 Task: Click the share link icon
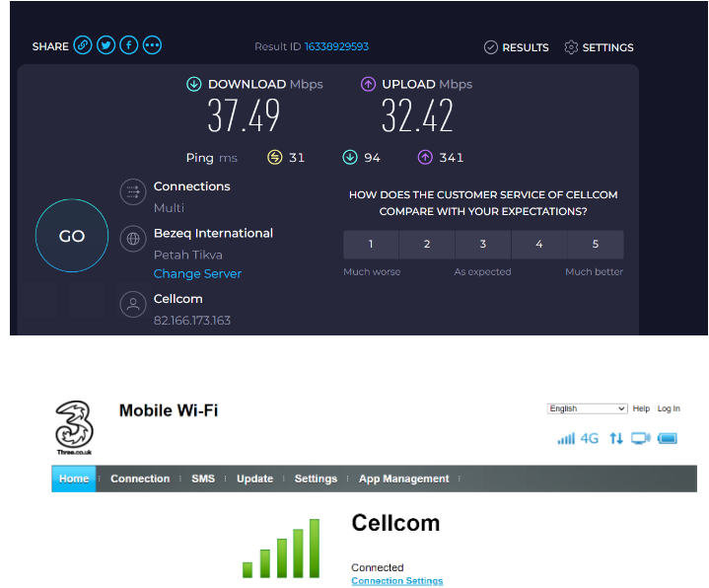[x=84, y=45]
